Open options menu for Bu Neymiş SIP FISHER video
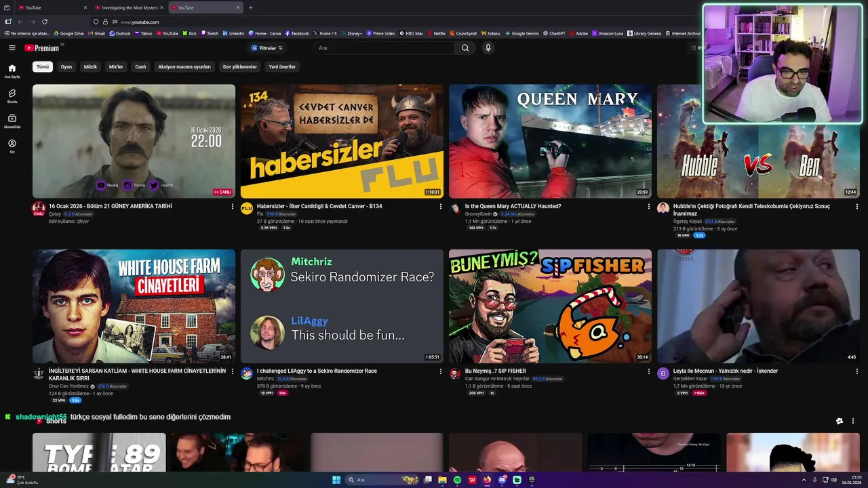Viewport: 868px width, 488px height. pos(648,371)
